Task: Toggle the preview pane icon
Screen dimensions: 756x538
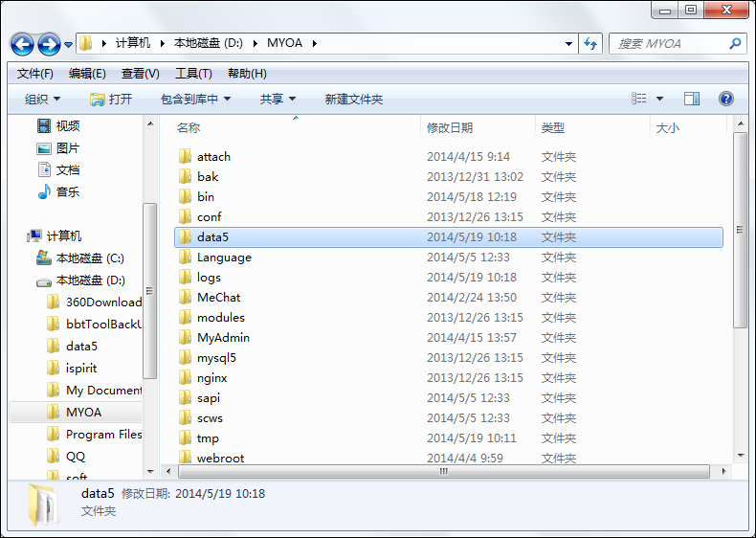Action: click(x=692, y=99)
